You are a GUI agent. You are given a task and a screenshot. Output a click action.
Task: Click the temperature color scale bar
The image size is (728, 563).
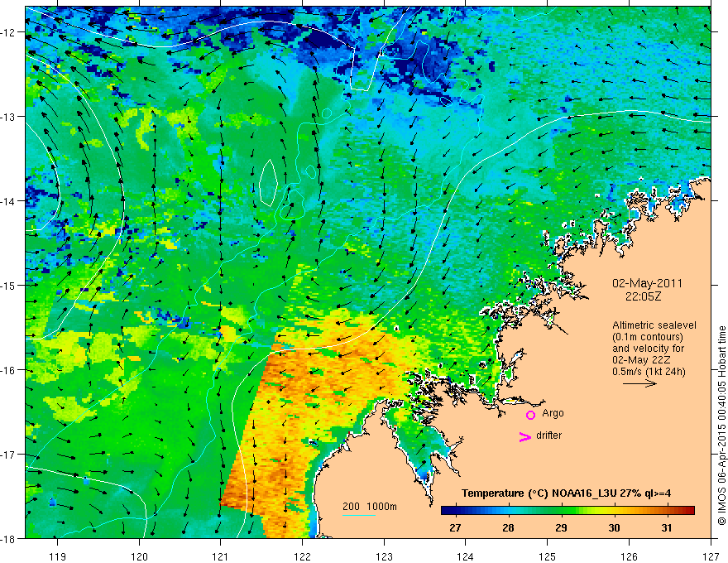(x=568, y=510)
